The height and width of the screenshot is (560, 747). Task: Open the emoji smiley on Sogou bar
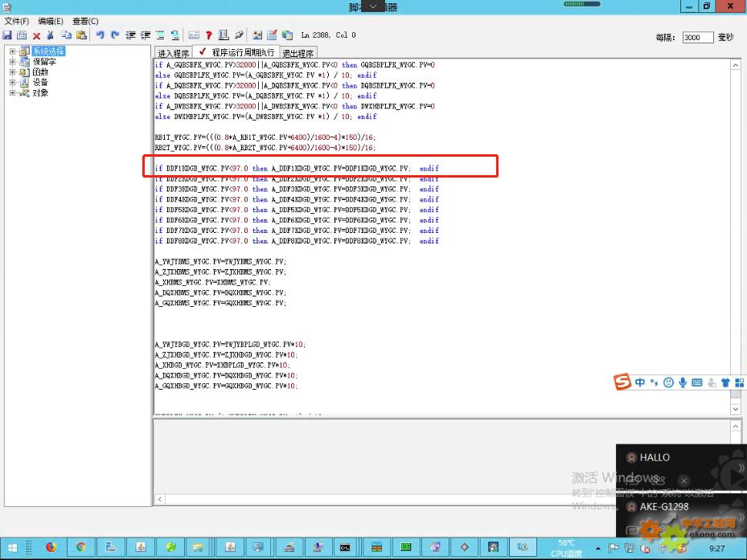coord(668,382)
